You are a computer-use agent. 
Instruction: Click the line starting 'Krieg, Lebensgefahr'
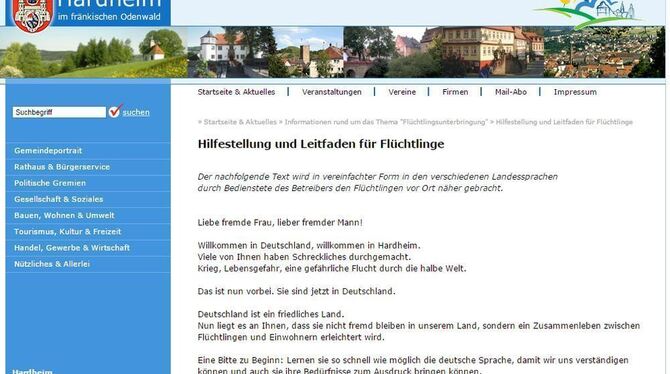[332, 269]
